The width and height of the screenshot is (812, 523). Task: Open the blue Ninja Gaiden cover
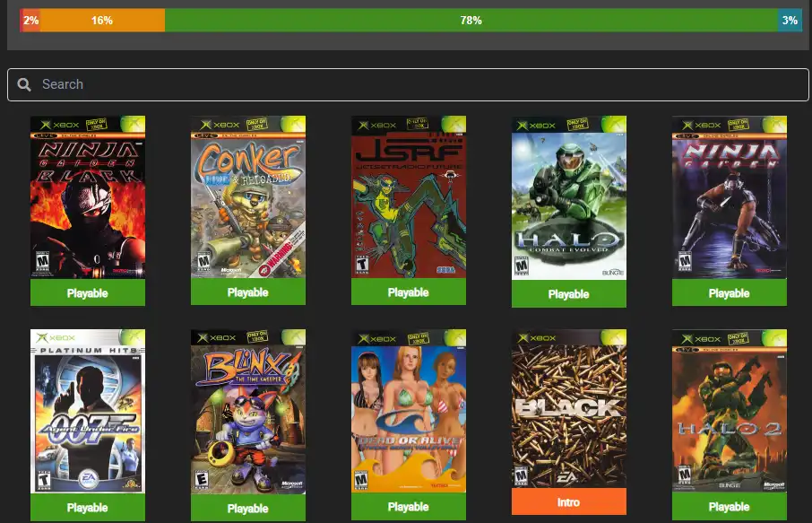click(x=730, y=197)
